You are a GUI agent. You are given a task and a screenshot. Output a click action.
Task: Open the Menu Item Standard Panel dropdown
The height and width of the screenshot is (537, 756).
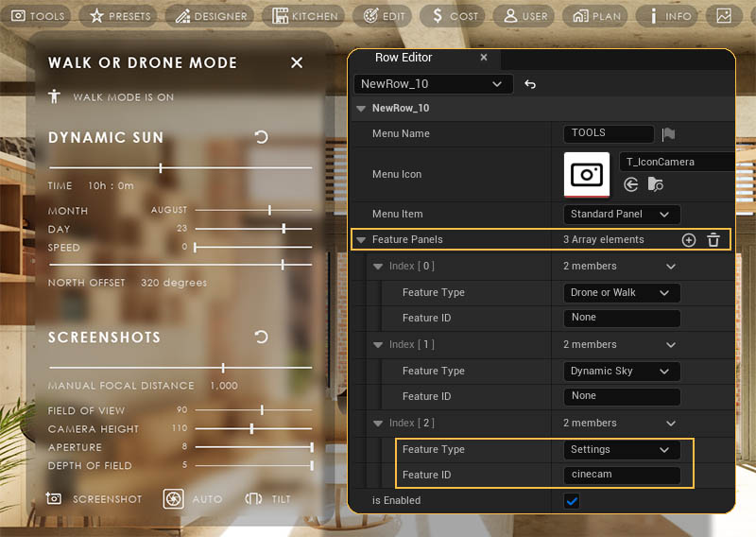tap(621, 214)
